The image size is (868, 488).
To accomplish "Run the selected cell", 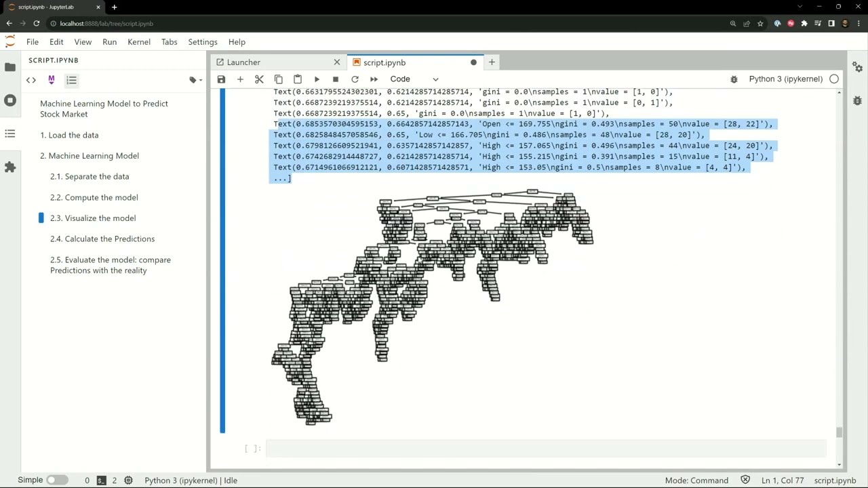I will click(317, 79).
